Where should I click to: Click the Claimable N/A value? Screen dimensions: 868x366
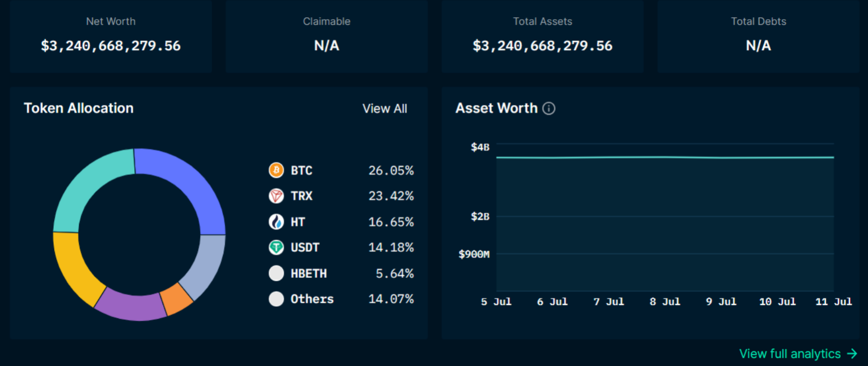327,46
